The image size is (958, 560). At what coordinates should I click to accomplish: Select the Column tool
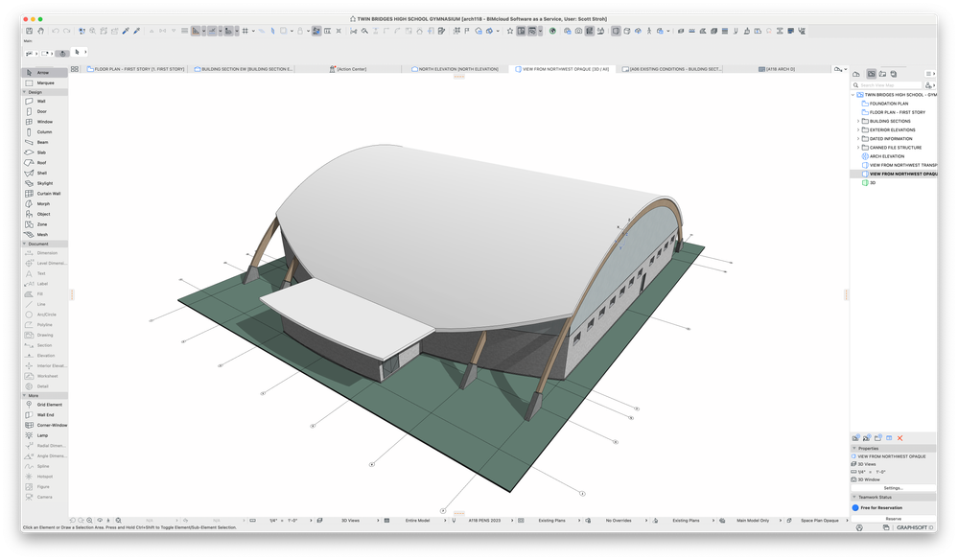coord(45,132)
